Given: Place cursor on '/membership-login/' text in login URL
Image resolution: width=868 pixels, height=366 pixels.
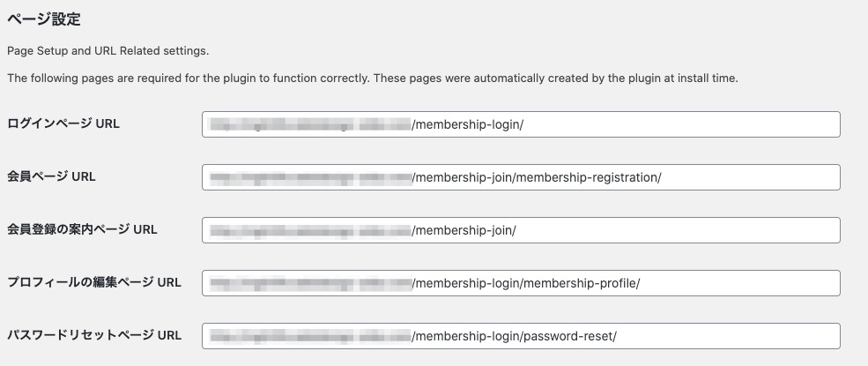Looking at the screenshot, I should click(467, 124).
